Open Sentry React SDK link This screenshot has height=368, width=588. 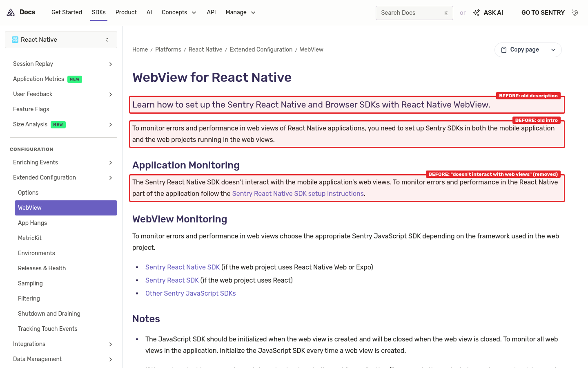tap(172, 280)
